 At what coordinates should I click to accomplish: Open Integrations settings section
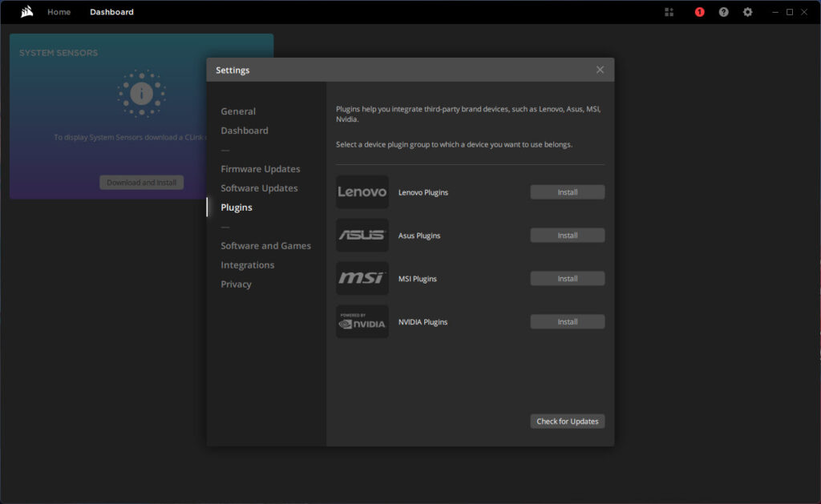(x=248, y=265)
